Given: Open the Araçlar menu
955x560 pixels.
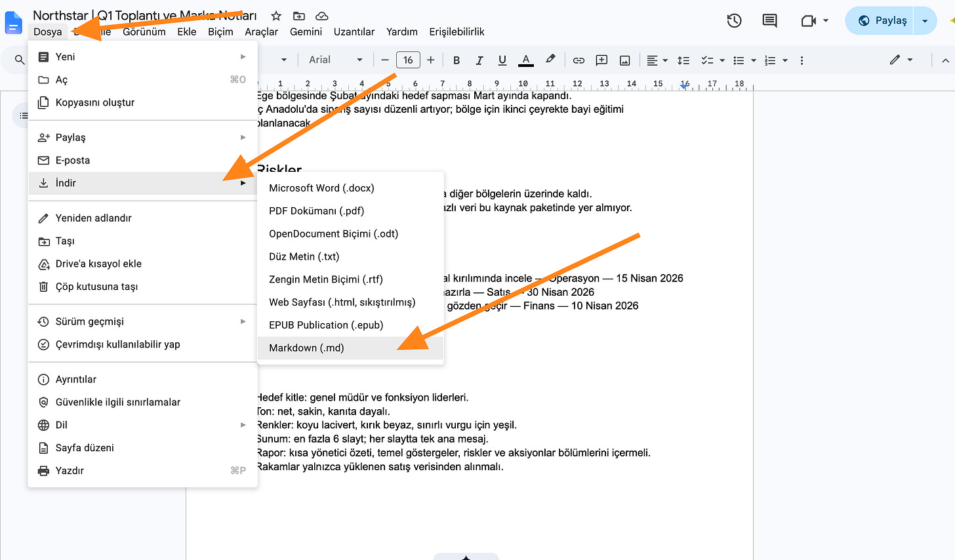Looking at the screenshot, I should [262, 31].
